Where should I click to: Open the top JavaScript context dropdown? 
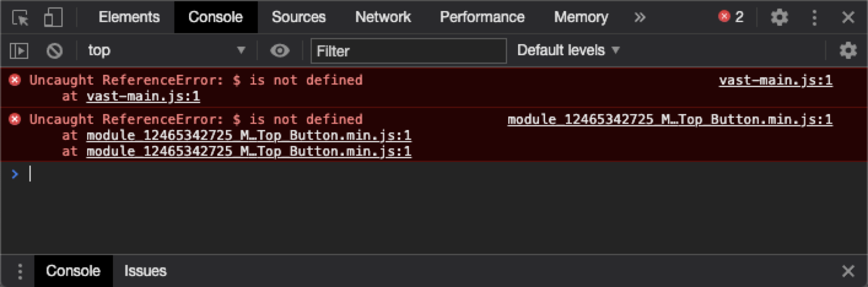click(x=166, y=51)
